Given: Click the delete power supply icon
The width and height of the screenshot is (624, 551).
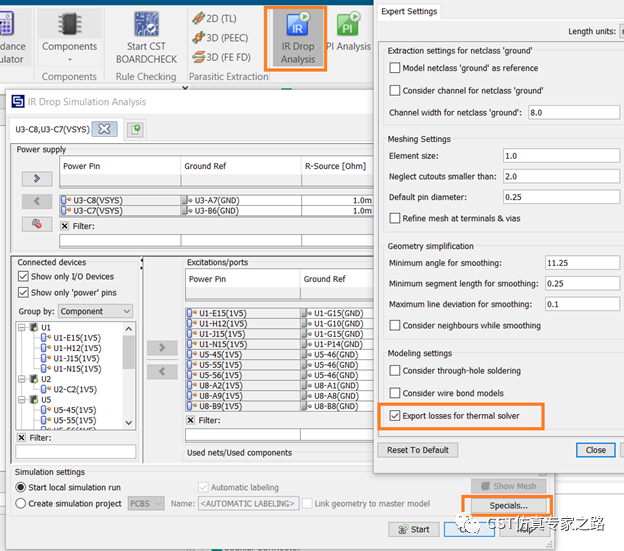Looking at the screenshot, I should click(37, 224).
